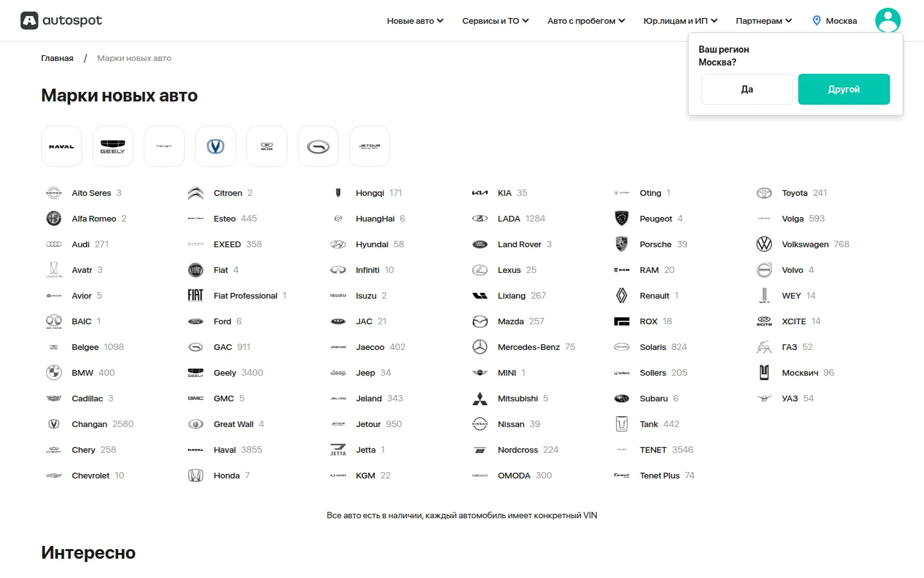
Task: Open the user profile avatar icon
Action: point(888,21)
